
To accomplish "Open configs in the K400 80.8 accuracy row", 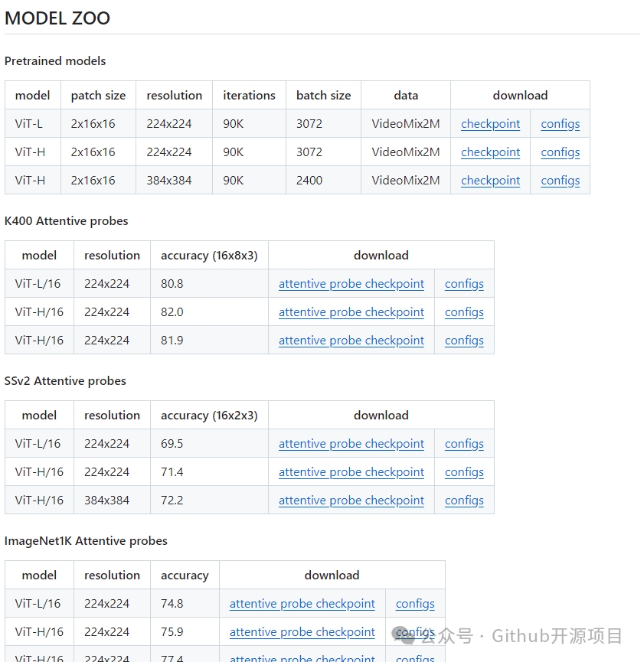I will click(464, 284).
